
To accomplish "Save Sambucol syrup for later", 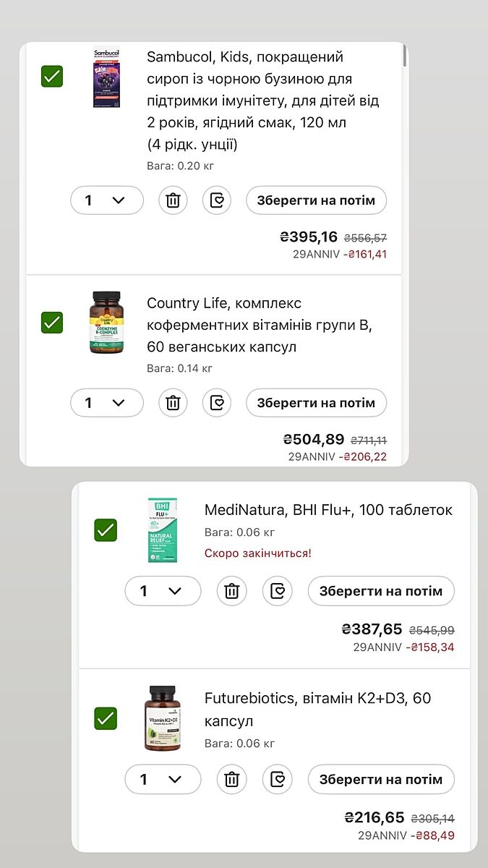I will coord(316,200).
